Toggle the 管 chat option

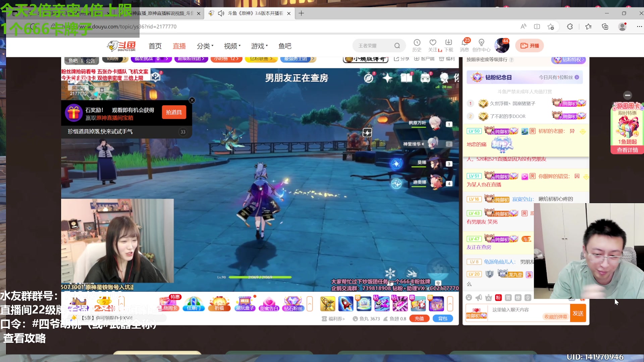[x=508, y=298]
